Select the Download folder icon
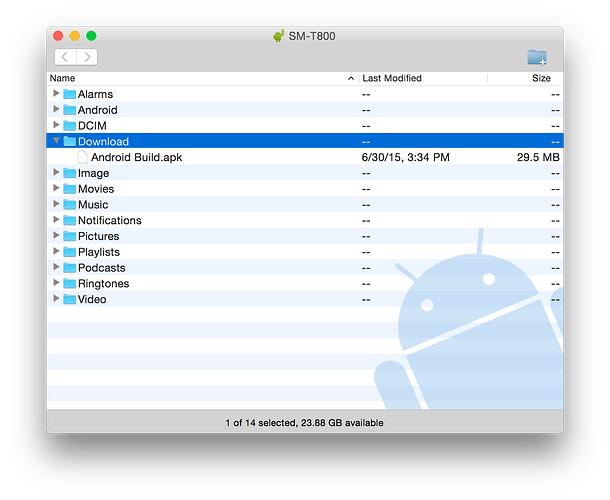The image size is (610, 500). tap(70, 141)
